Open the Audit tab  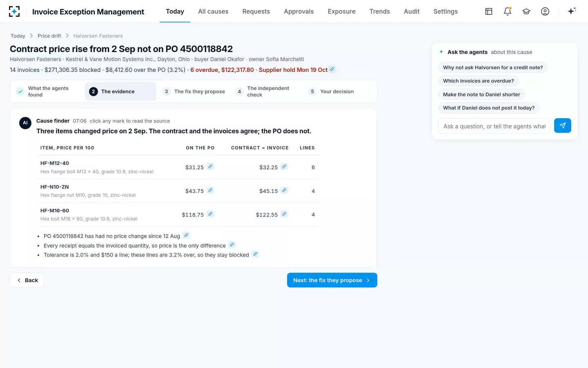tap(412, 11)
